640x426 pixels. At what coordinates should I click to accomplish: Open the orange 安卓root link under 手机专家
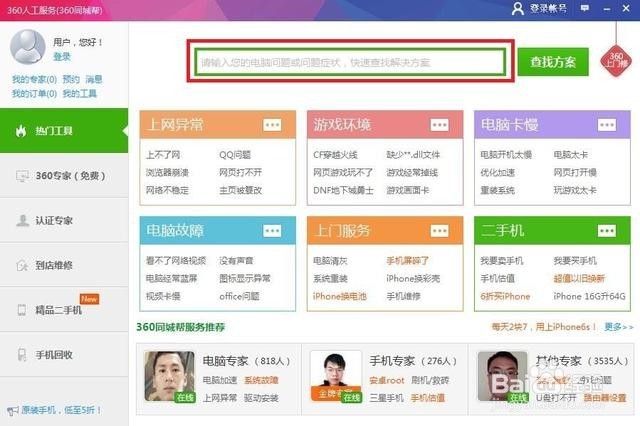[x=387, y=380]
